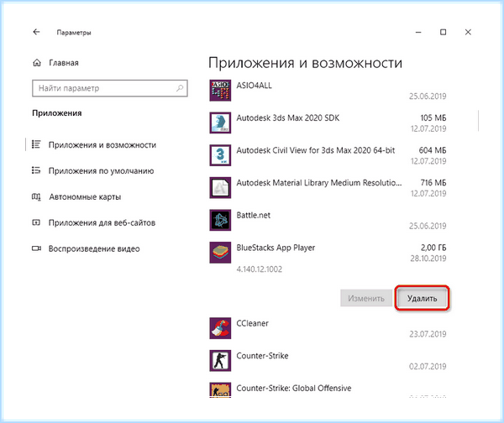Click Приложения по умолчанию sidebar icon
The height and width of the screenshot is (423, 504).
point(36,170)
